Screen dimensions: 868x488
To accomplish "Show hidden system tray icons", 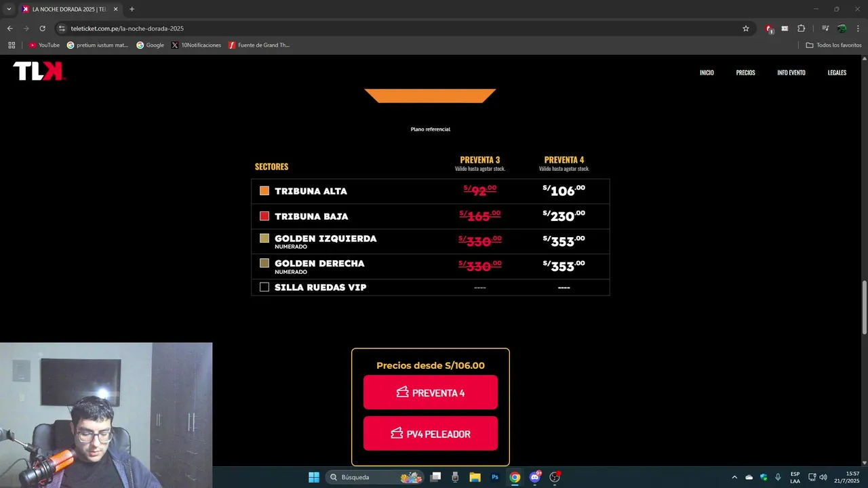I will (734, 477).
